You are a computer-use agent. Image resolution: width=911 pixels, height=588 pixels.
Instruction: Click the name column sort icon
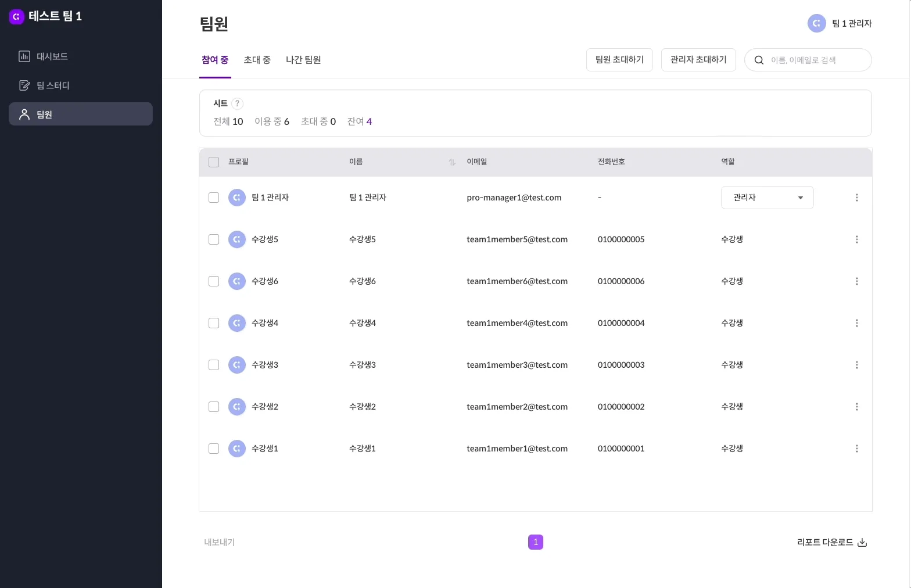click(452, 162)
